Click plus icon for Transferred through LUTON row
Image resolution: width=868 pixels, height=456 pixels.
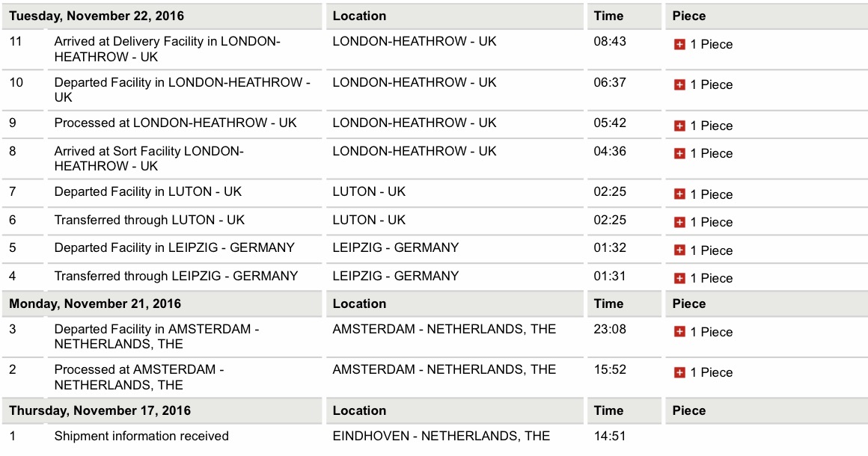679,222
